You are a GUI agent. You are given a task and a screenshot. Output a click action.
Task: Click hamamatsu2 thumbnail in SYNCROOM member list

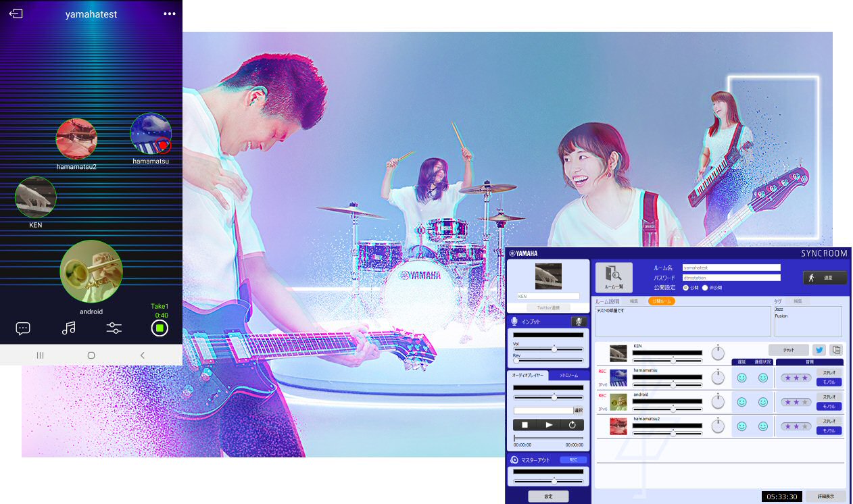[618, 426]
